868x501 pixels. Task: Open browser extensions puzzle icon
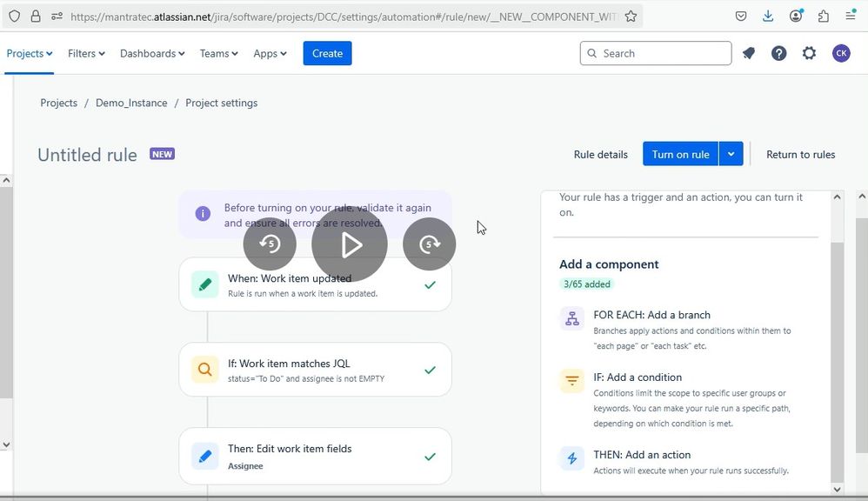[823, 16]
